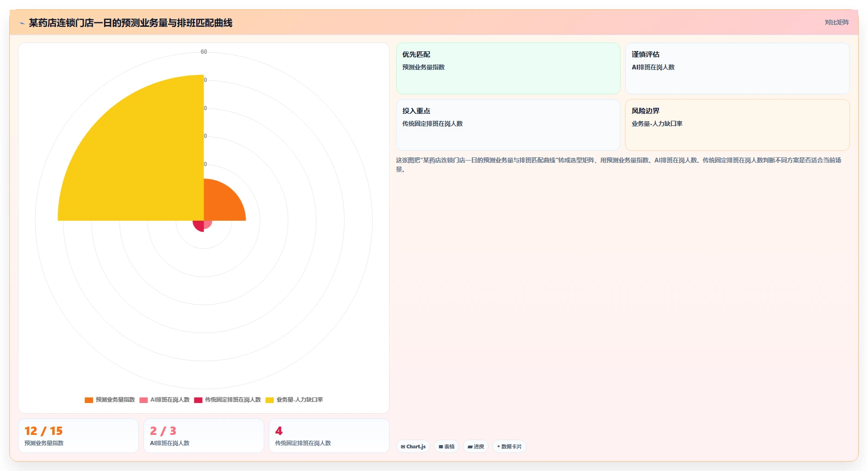Open the 谨慎评估 matrix card
The image size is (868, 471).
point(737,68)
